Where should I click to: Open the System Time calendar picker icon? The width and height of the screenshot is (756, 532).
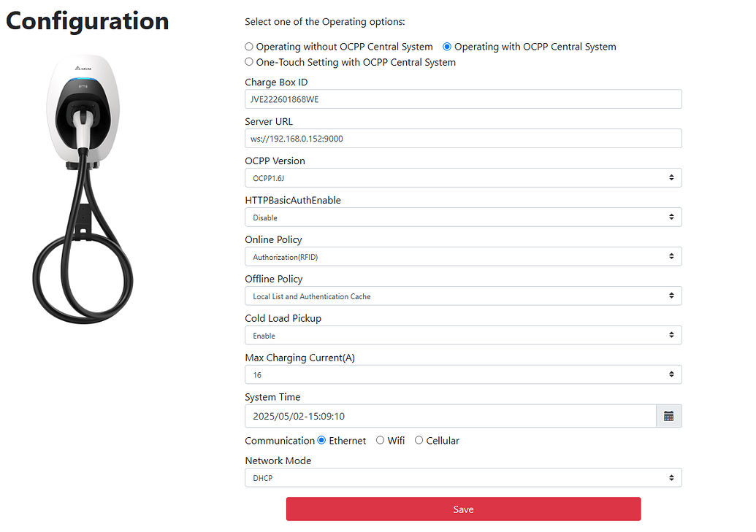click(668, 416)
